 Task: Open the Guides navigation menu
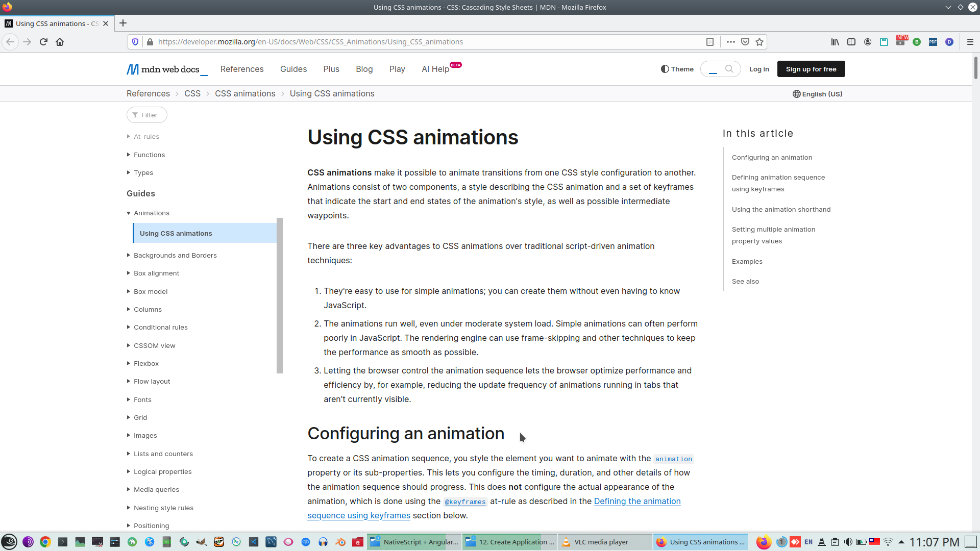(293, 69)
